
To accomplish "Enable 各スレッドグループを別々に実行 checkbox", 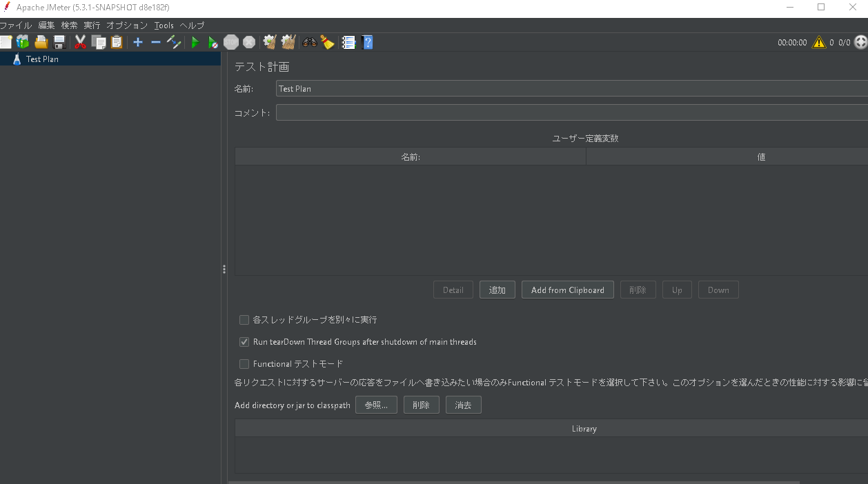I will [244, 320].
